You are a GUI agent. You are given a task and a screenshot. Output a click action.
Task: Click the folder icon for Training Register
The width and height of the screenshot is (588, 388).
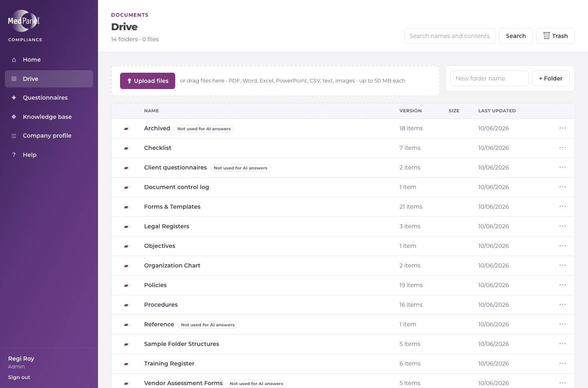[x=126, y=364]
